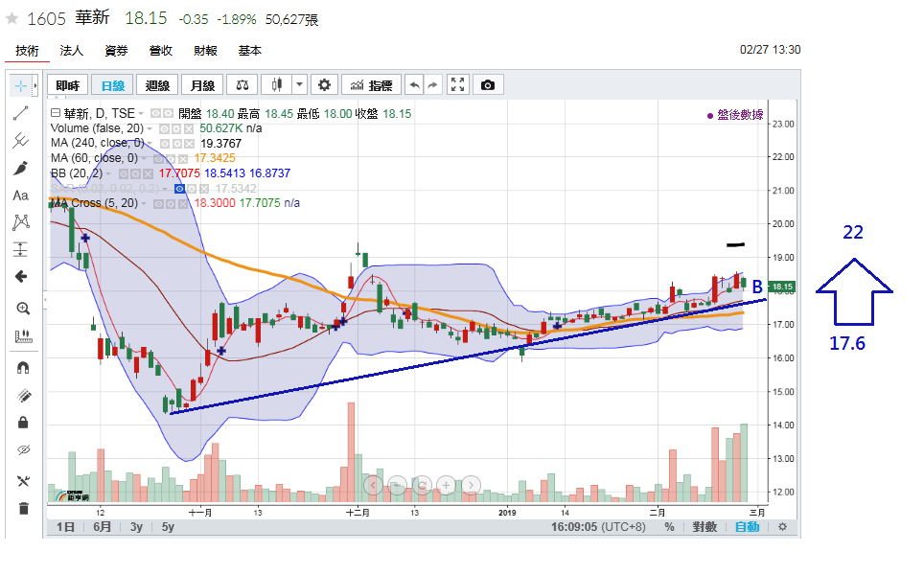The width and height of the screenshot is (924, 575).
Task: Select the brush drawing tool
Action: click(21, 168)
